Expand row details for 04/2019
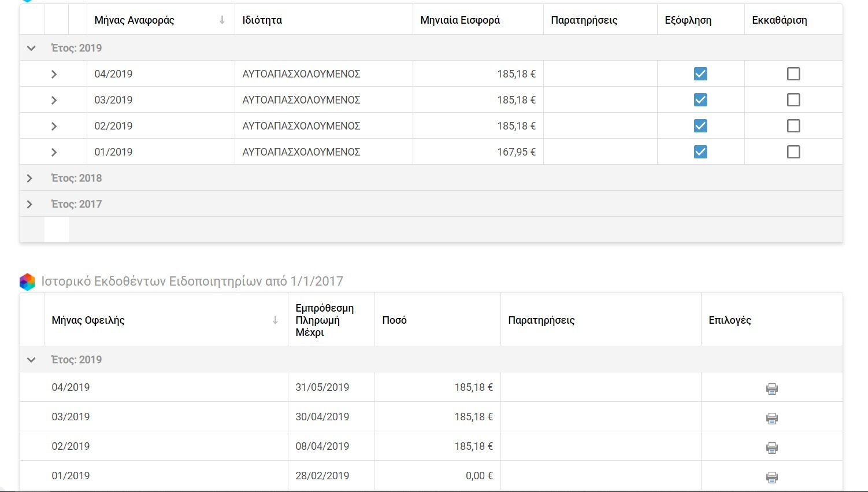This screenshot has width=868, height=492. pos(54,74)
